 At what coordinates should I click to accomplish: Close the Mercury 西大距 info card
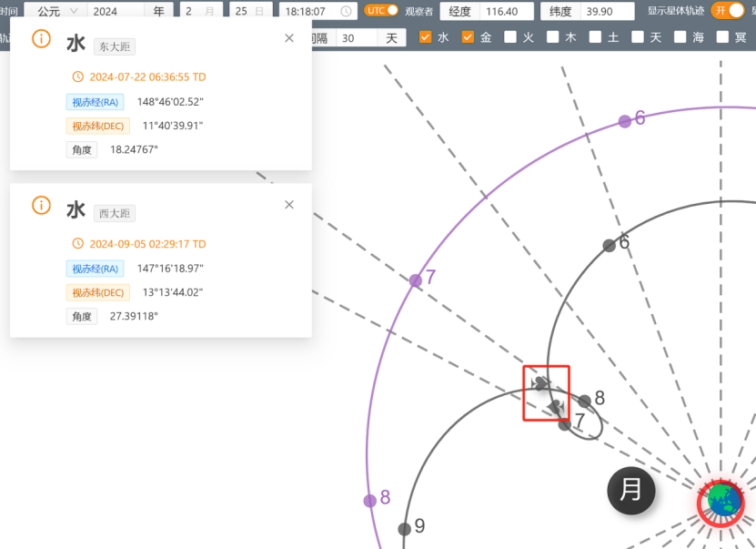point(289,205)
